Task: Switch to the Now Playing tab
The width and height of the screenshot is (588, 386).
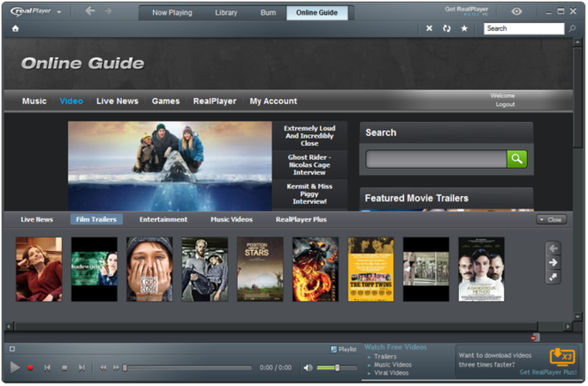Action: click(x=172, y=13)
